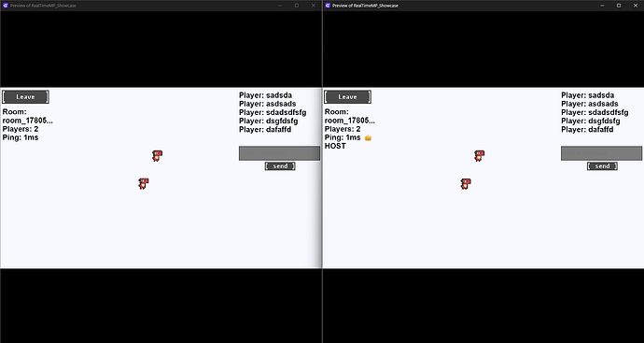Click upper red character sprite in left window
Viewport: 644px width, 343px height.
(157, 156)
